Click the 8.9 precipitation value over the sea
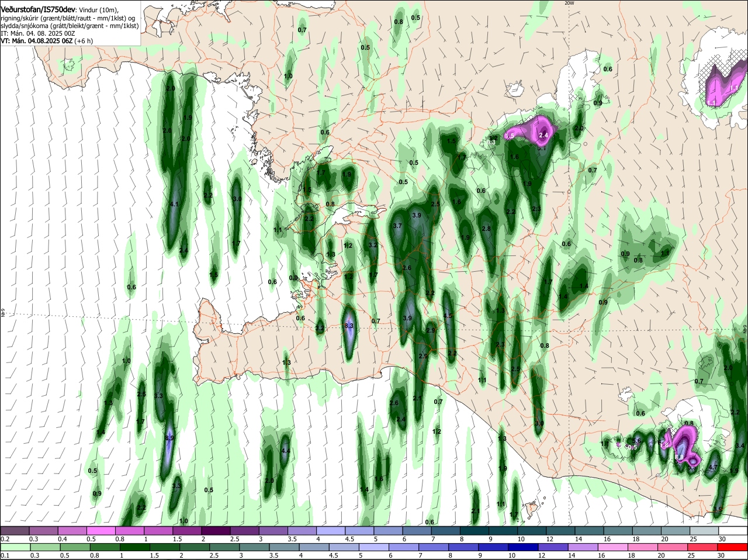The height and width of the screenshot is (560, 748). (169, 438)
